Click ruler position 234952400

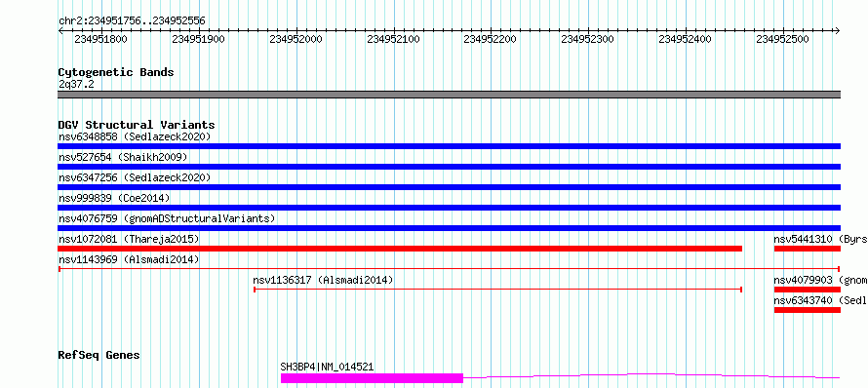point(685,39)
